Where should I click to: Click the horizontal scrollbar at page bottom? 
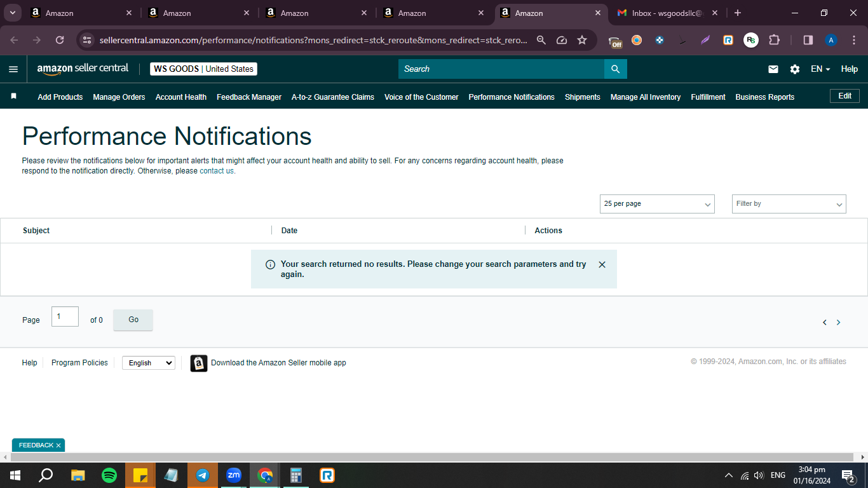(x=432, y=457)
